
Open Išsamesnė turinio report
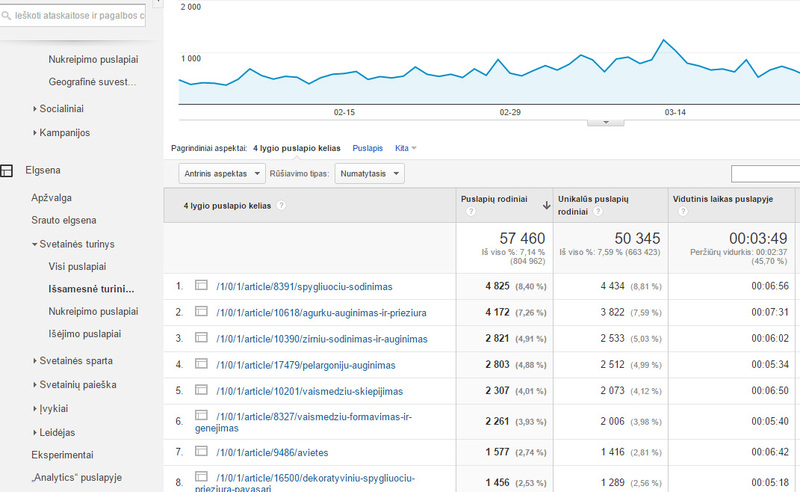[x=91, y=289]
